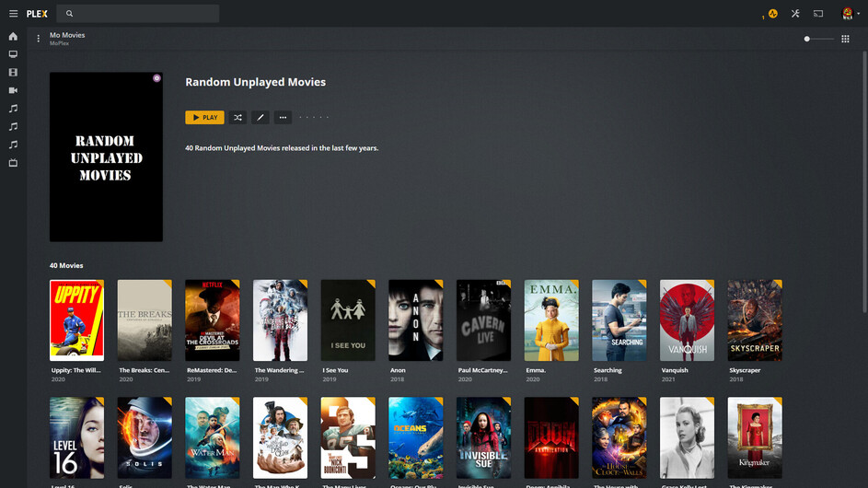Open the cast to device icon

point(818,13)
